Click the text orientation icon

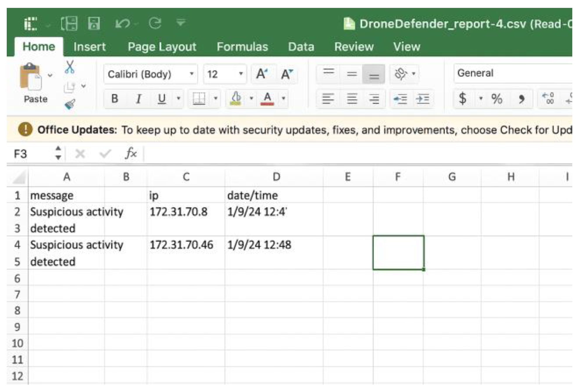tap(401, 74)
